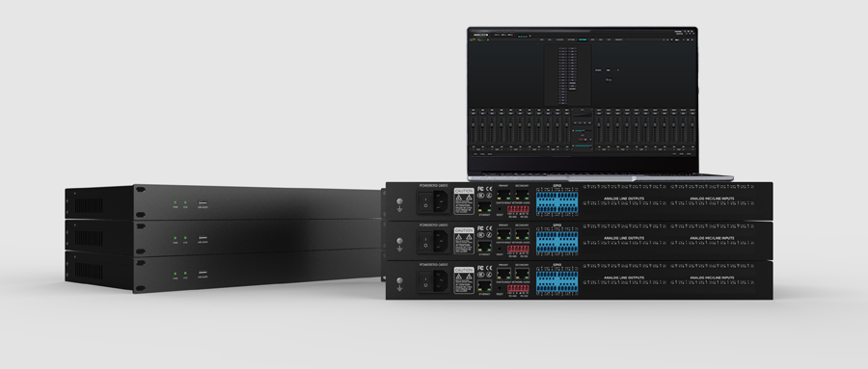Open the small dropdown arrow in the right panel
The image size is (868, 369).
[x=618, y=70]
